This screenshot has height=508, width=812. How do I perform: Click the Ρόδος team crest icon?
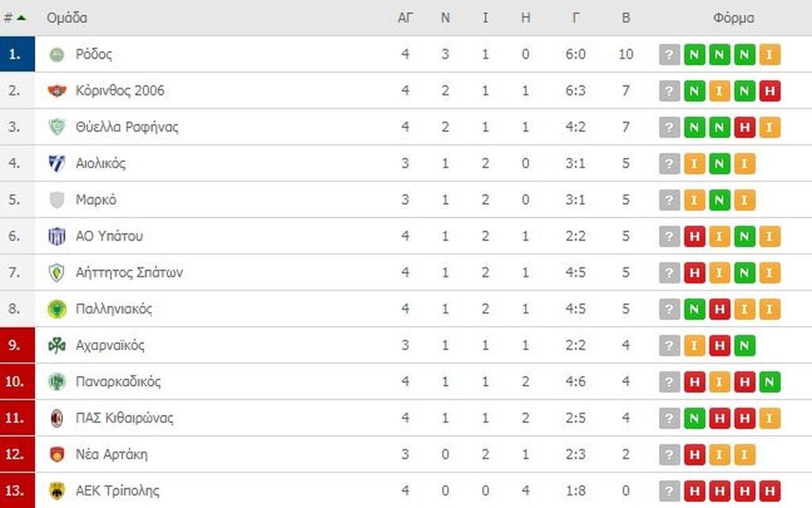click(x=57, y=54)
